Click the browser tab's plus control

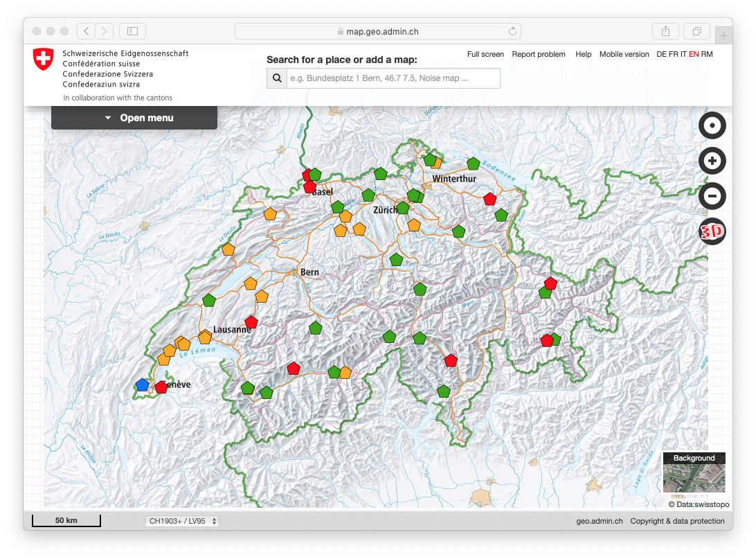pyautogui.click(x=724, y=35)
